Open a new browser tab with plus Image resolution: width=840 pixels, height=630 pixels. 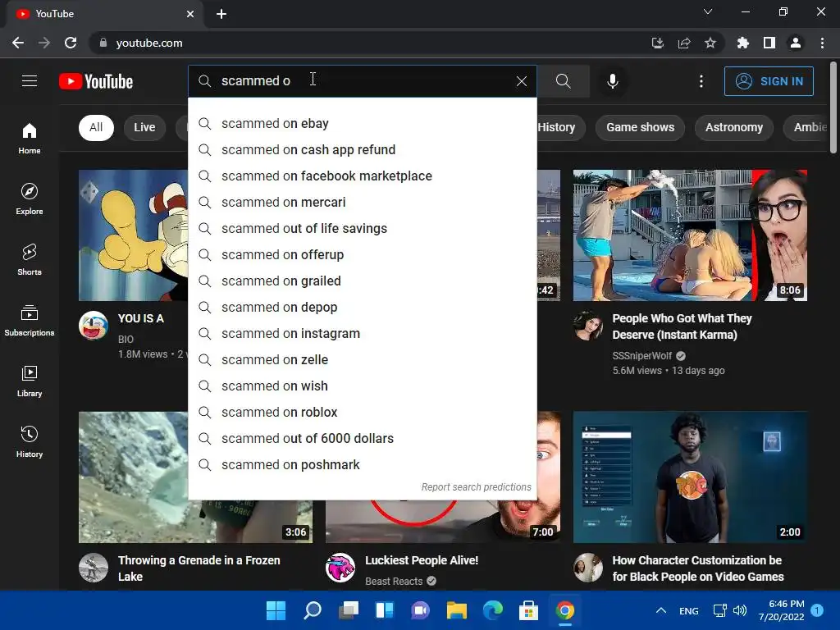[x=221, y=14]
